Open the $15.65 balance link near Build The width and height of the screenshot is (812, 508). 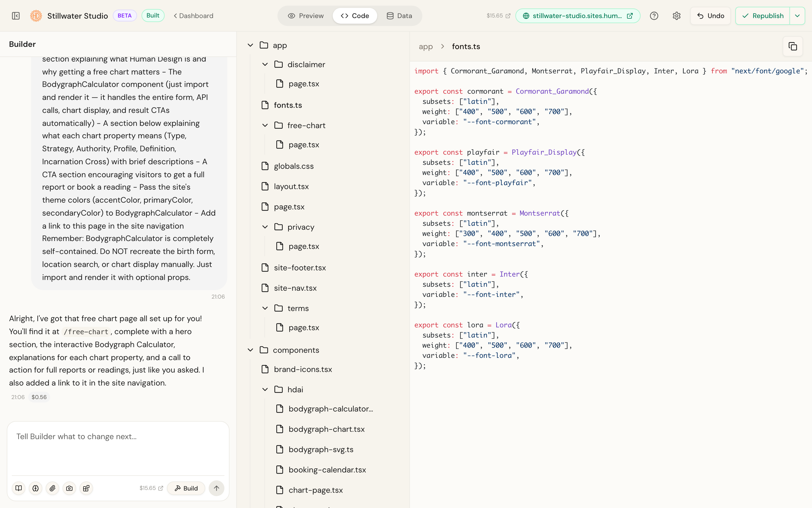pyautogui.click(x=151, y=488)
